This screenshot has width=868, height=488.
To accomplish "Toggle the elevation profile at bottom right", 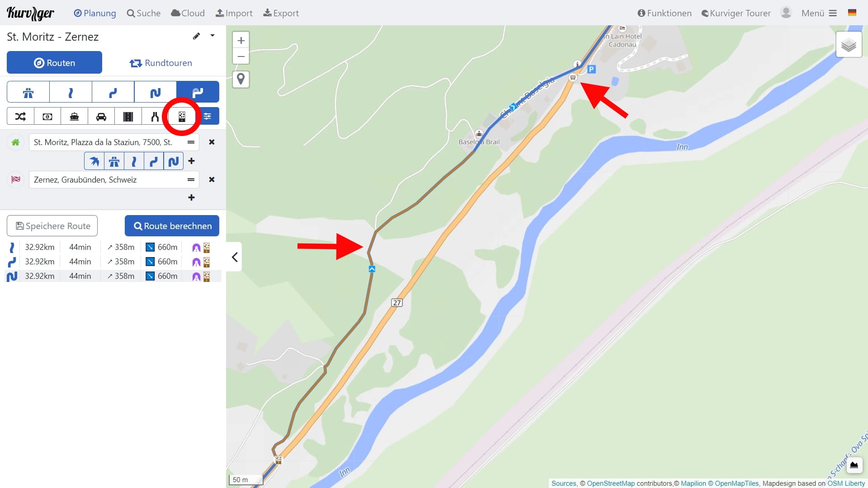I will pyautogui.click(x=854, y=465).
